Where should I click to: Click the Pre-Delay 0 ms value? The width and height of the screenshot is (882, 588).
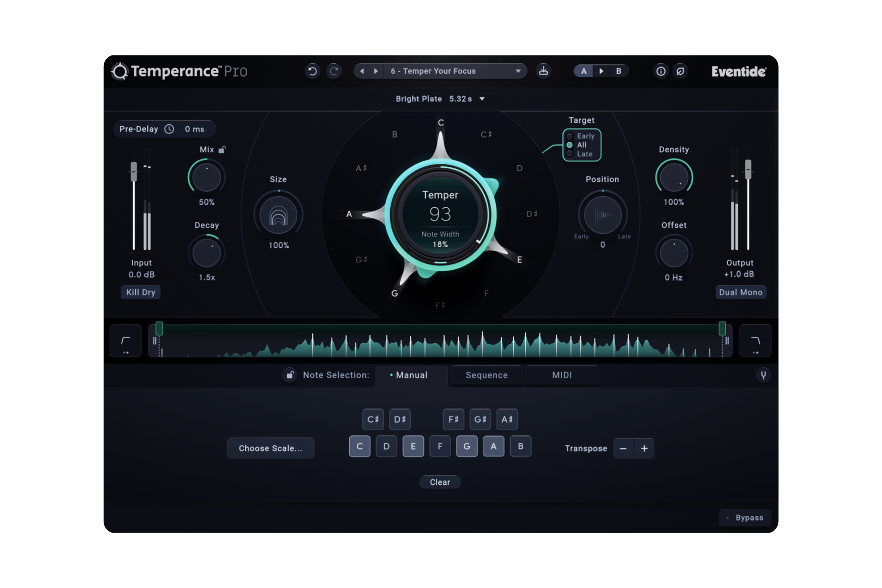[194, 129]
